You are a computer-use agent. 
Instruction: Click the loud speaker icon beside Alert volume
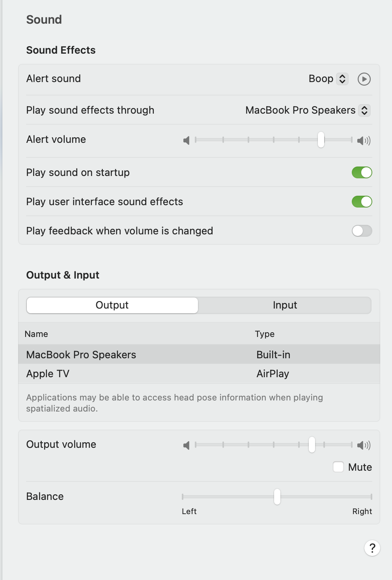364,140
